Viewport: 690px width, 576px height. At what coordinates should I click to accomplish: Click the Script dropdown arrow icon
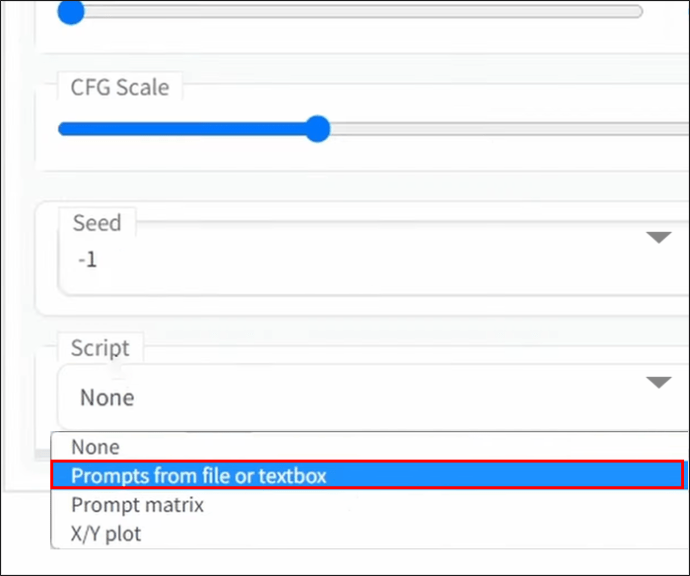(658, 383)
